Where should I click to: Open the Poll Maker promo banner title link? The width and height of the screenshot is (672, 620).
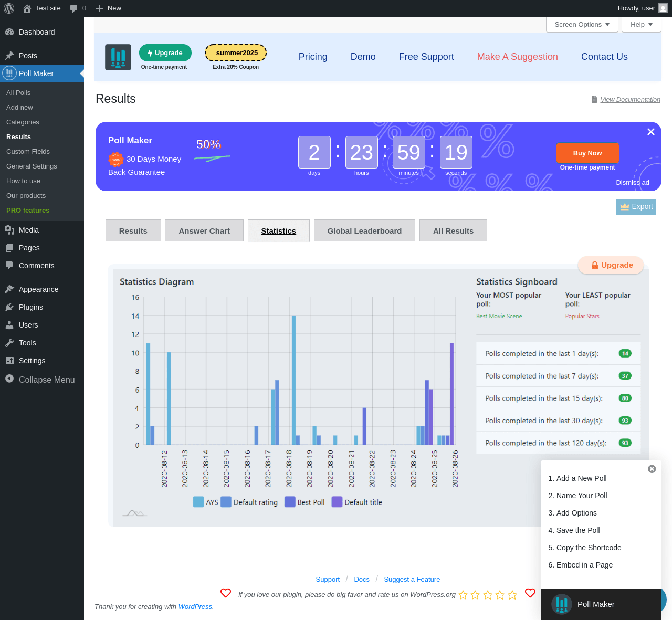click(x=130, y=140)
